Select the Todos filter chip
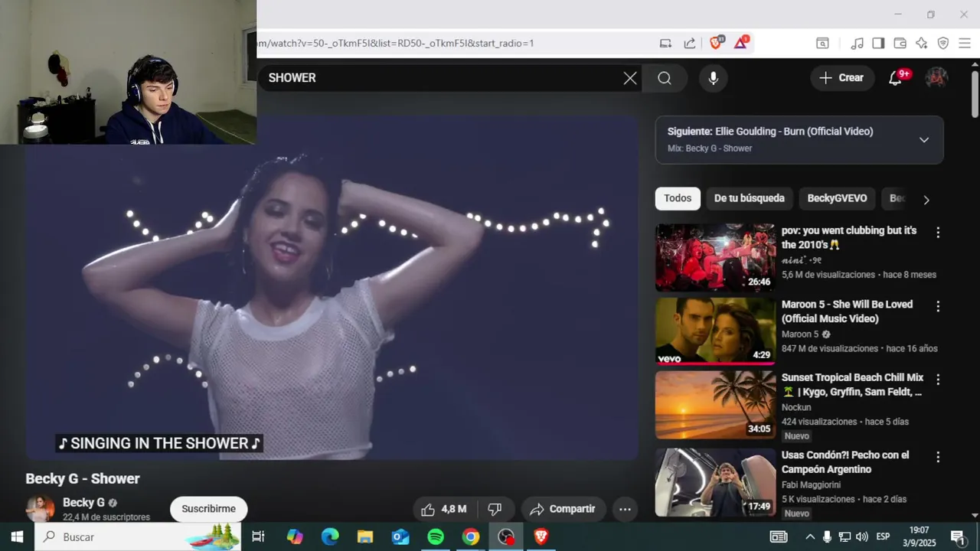980x551 pixels. (678, 198)
